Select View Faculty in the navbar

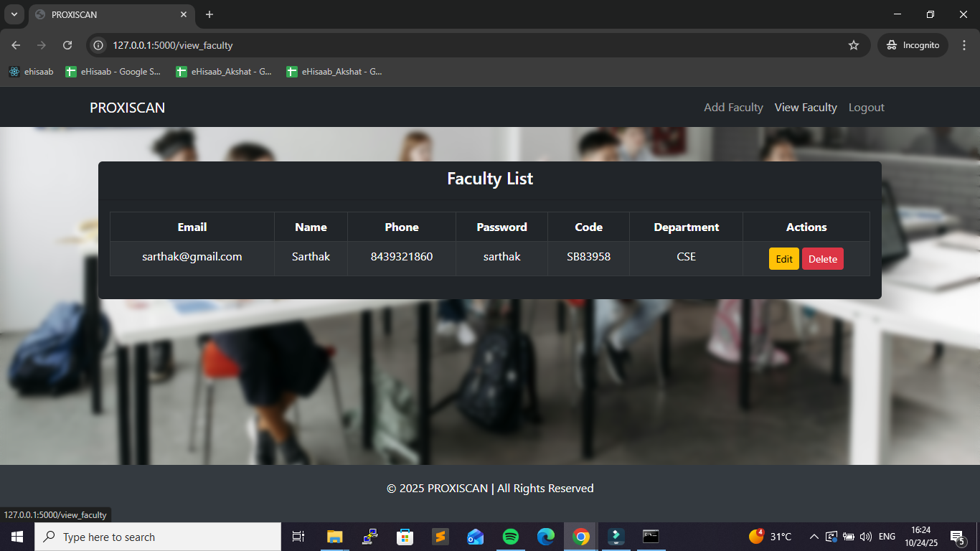[x=806, y=108]
